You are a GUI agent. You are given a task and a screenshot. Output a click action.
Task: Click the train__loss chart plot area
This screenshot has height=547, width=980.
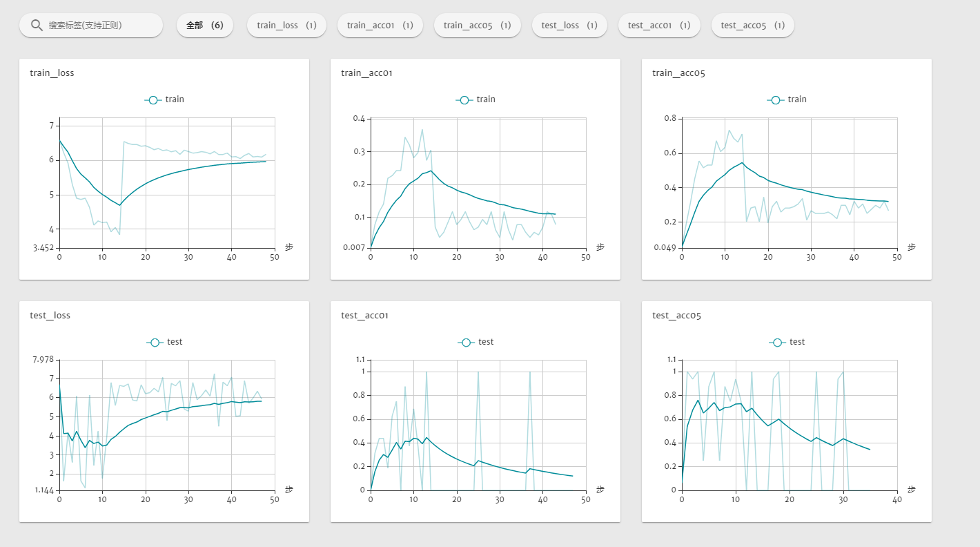coord(167,182)
